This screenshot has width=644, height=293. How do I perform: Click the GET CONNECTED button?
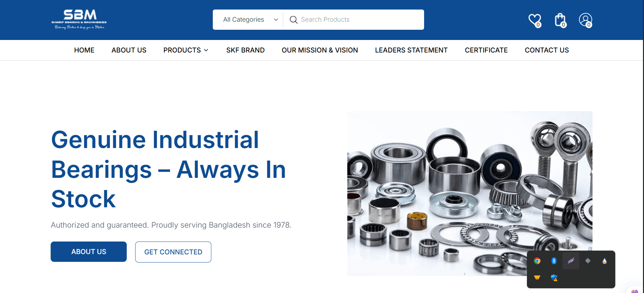coord(173,252)
